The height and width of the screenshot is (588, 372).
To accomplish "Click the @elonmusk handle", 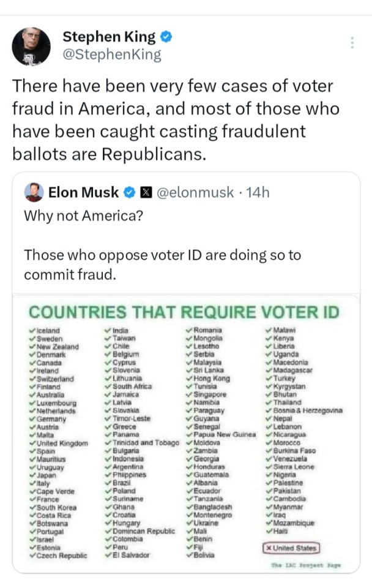I will pyautogui.click(x=195, y=192).
